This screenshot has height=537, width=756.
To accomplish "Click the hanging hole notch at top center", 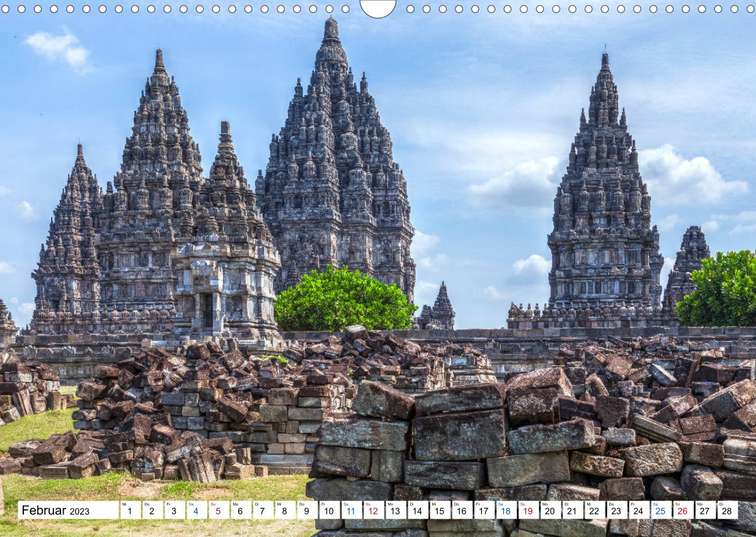I will 378,8.
